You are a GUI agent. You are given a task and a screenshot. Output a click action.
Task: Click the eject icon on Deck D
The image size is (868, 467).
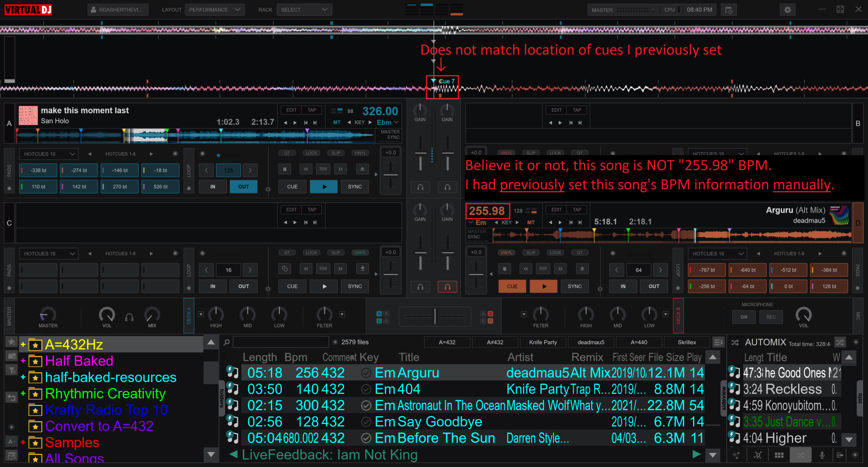pos(582,269)
